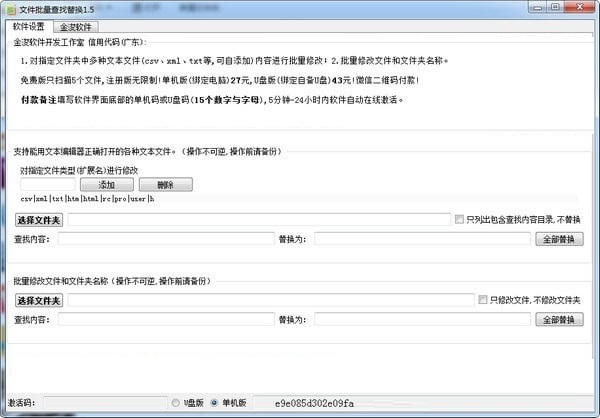Click the folder path field in rename section
Screen dimensions: 600x418
(x=271, y=300)
